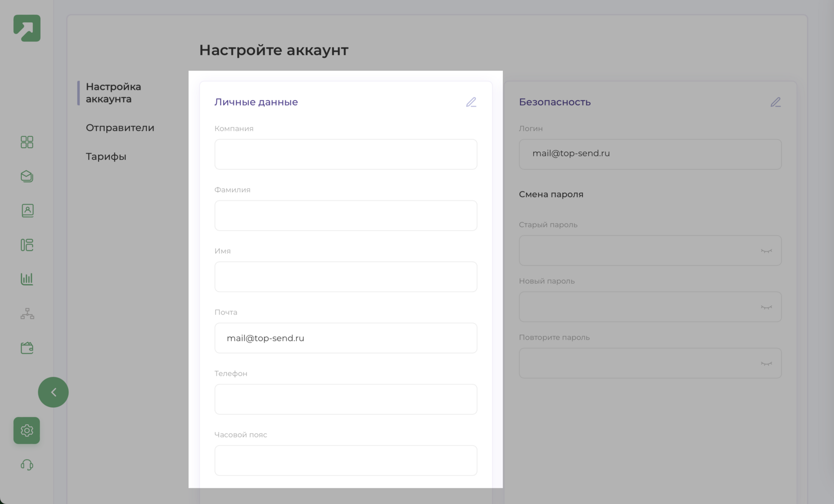Focus the Повторите пароль field

coord(650,363)
